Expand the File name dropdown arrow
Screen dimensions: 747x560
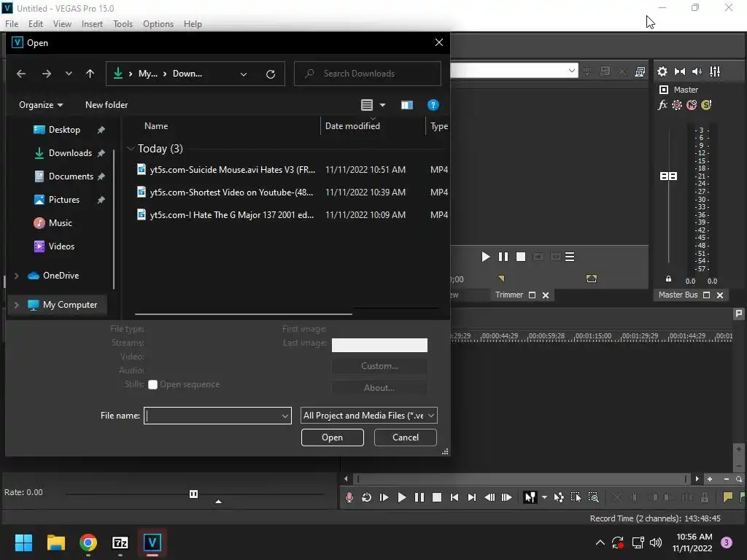(285, 416)
